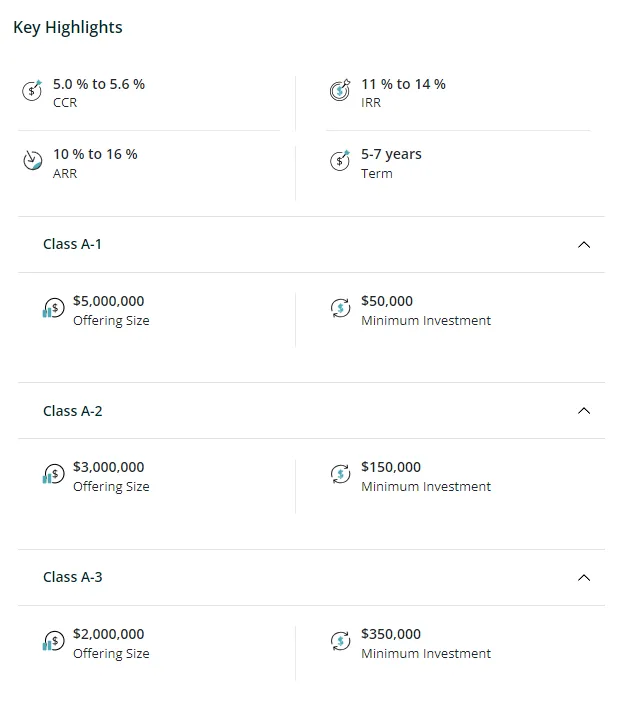630x716 pixels.
Task: Click the CCR dollar icon
Action: 32,91
